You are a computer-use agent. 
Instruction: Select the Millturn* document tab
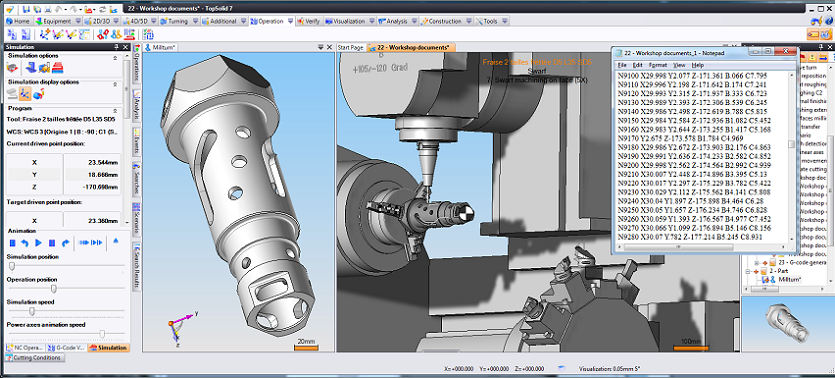click(160, 47)
